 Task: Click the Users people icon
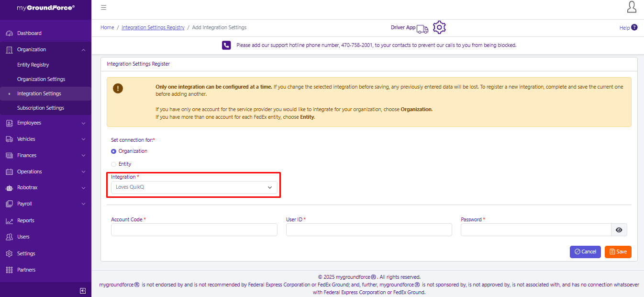[9, 237]
